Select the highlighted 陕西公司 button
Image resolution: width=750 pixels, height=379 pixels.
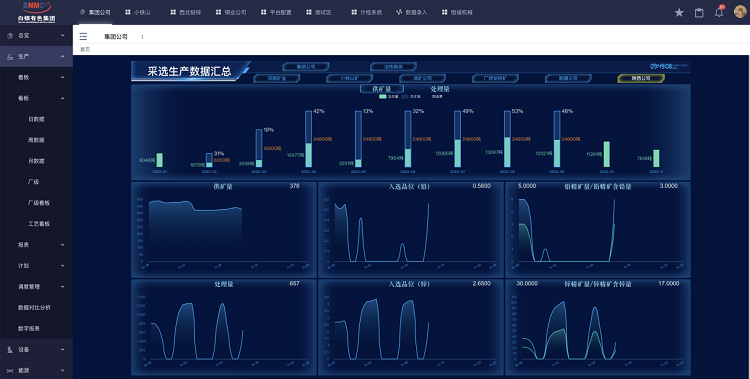coord(641,78)
